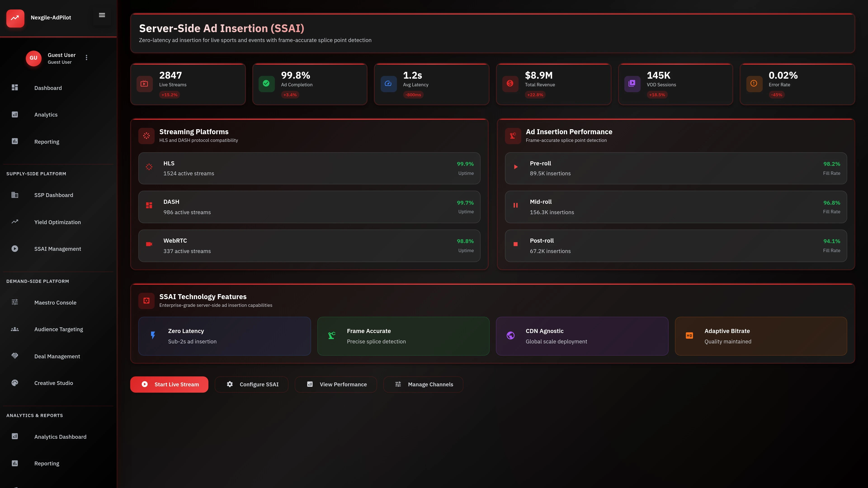The image size is (868, 488).
Task: Select the Manage Channels control
Action: pyautogui.click(x=423, y=384)
